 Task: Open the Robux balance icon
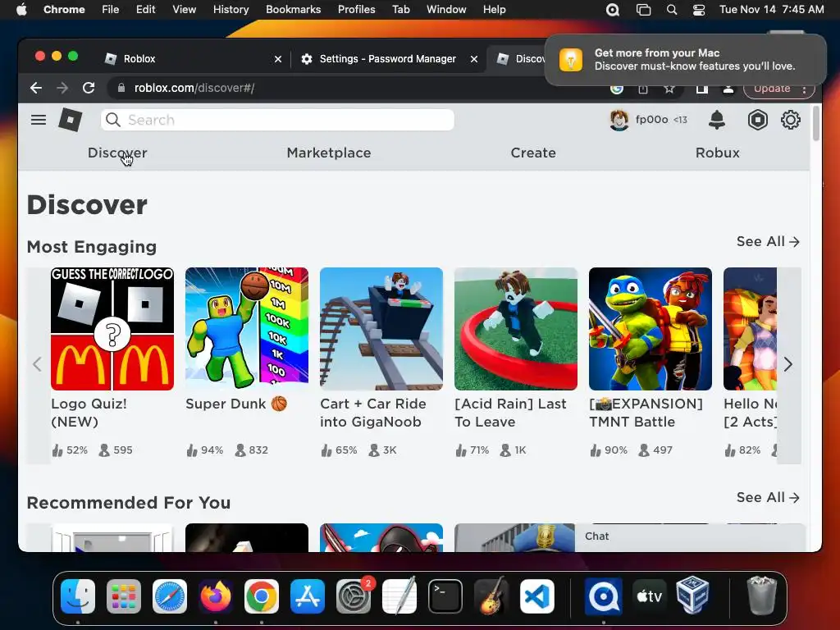pos(757,120)
